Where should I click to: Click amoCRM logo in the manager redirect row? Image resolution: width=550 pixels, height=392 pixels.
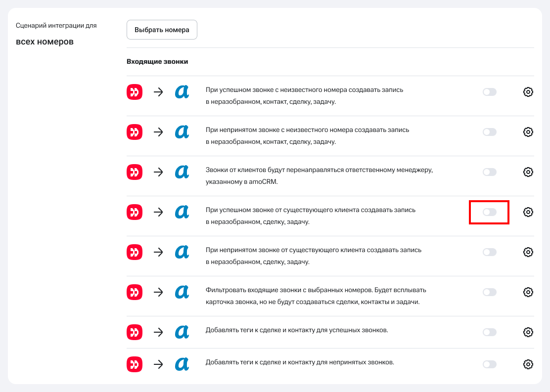[x=182, y=172]
